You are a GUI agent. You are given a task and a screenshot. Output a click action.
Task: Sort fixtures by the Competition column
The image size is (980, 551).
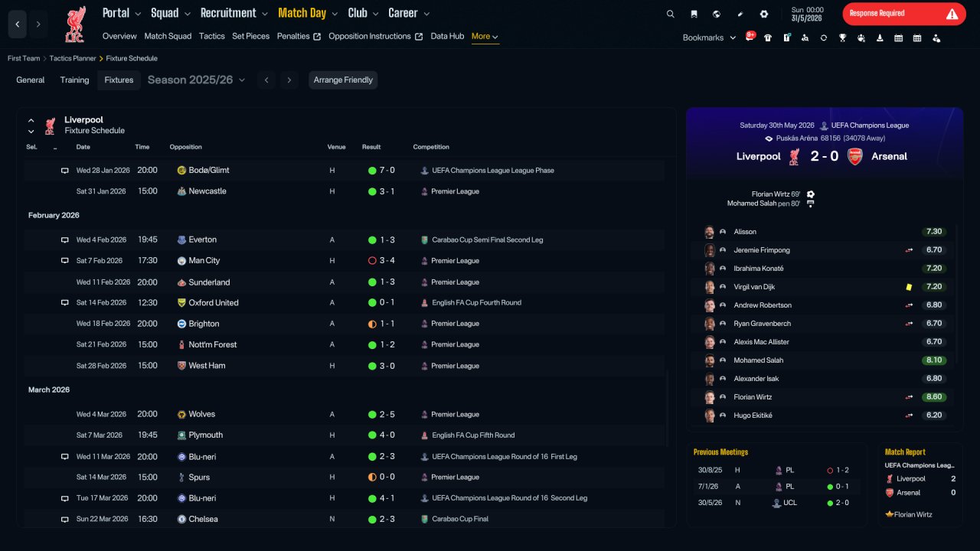coord(431,147)
